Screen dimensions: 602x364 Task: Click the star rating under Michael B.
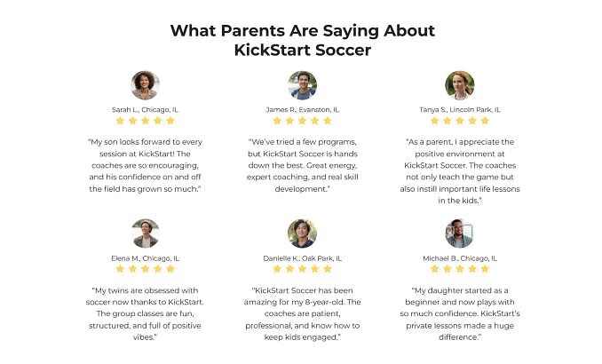tap(459, 268)
